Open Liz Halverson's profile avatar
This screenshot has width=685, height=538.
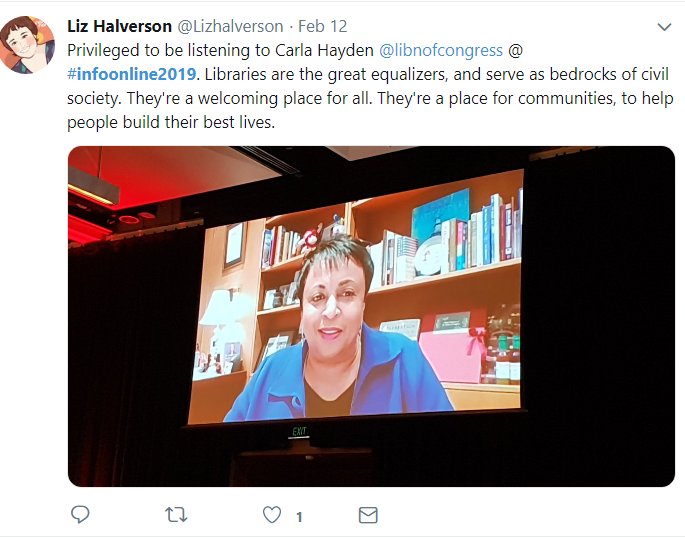click(28, 45)
